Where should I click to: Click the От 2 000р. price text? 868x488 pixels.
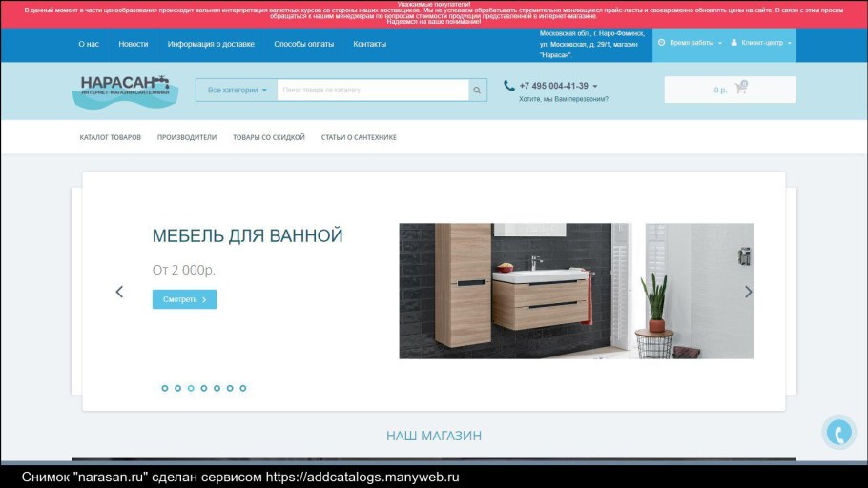click(184, 270)
